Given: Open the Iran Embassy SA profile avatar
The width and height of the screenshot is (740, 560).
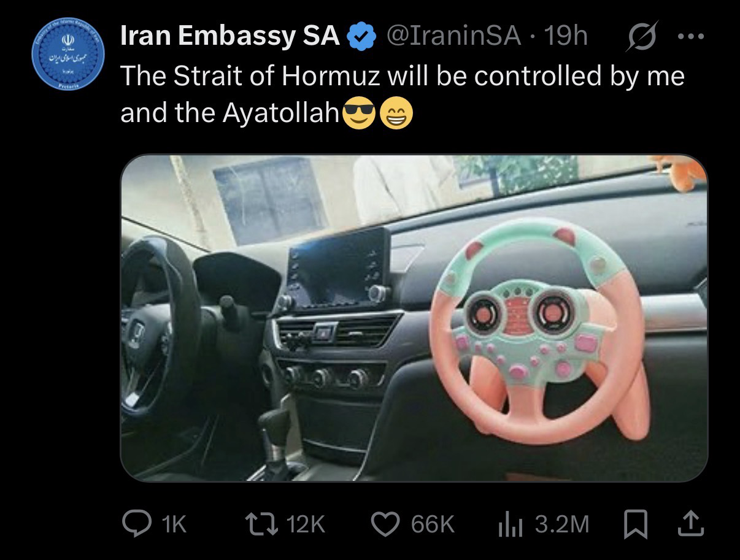Looking at the screenshot, I should tap(69, 55).
